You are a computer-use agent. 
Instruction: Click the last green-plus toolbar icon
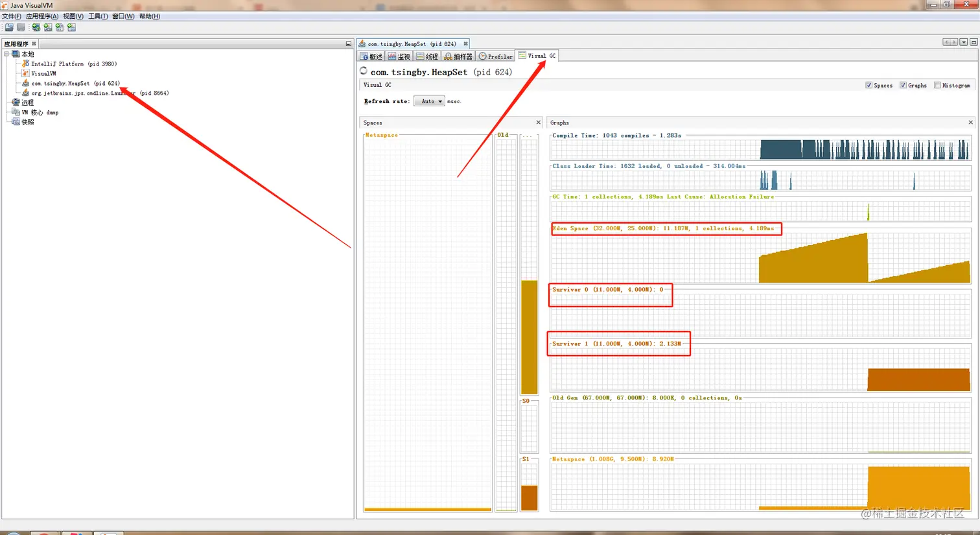[71, 27]
